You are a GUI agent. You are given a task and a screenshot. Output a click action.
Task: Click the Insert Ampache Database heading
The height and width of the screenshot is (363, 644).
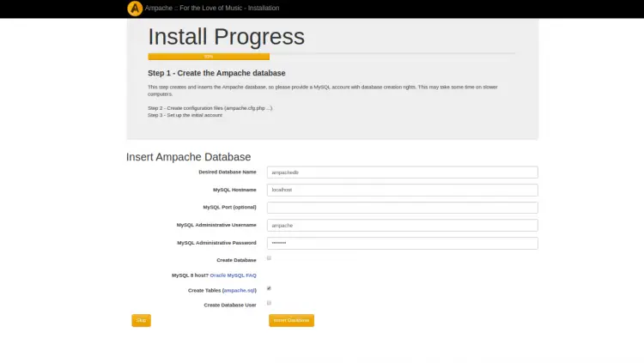coord(189,157)
